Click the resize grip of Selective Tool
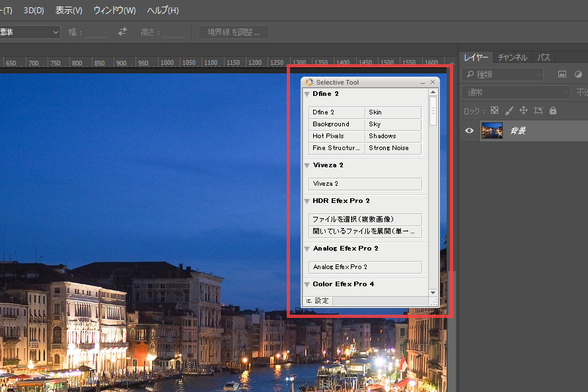Image resolution: width=588 pixels, height=392 pixels. pos(434,301)
